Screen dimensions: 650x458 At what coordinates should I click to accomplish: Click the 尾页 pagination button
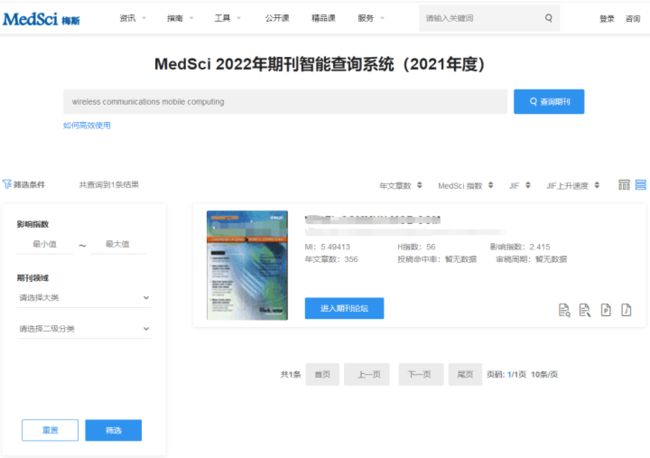point(465,374)
